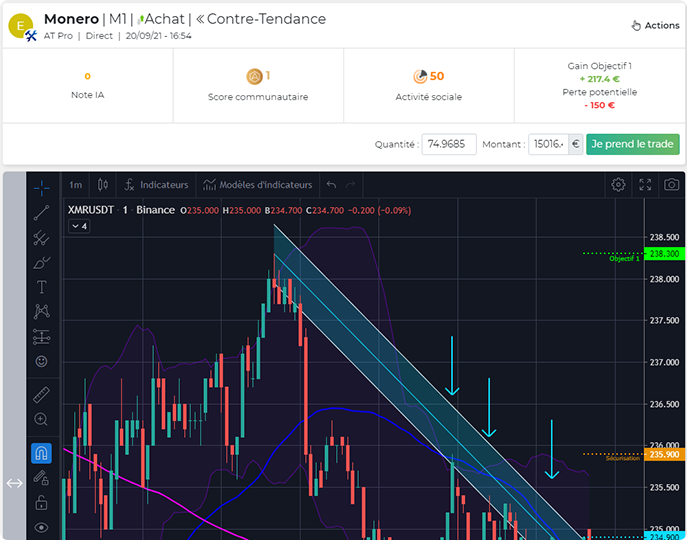Select the Sécurisation price label 235.900

pos(664,455)
